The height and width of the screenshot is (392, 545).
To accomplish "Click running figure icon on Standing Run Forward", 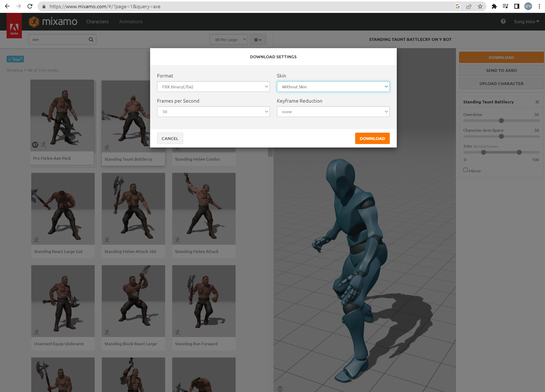I will click(x=177, y=332).
